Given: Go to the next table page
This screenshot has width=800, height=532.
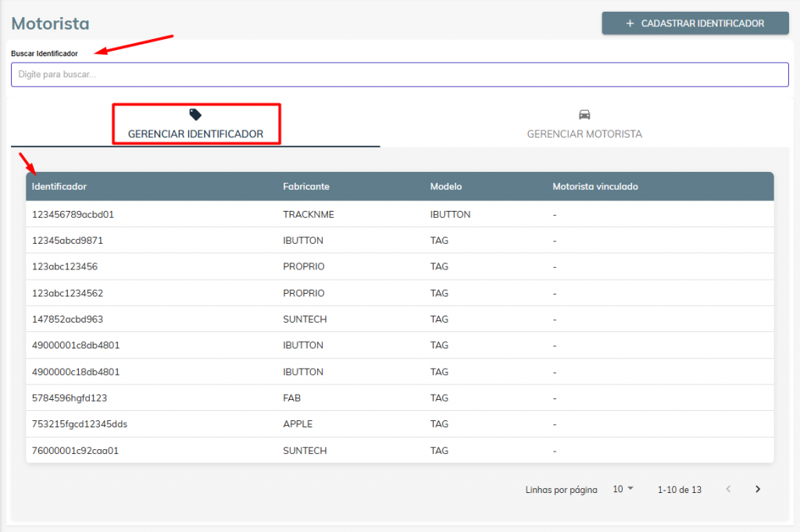Looking at the screenshot, I should pos(758,489).
